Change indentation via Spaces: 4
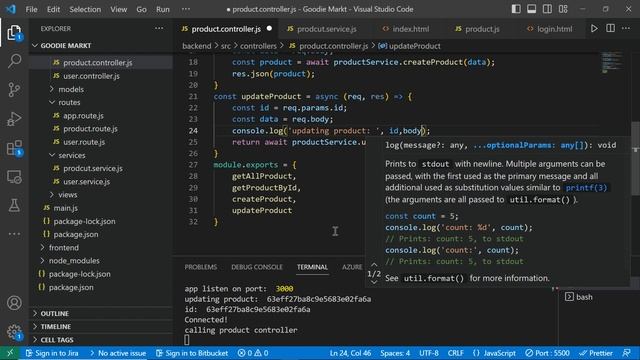Viewport: 640px width, 360px height. [395, 353]
